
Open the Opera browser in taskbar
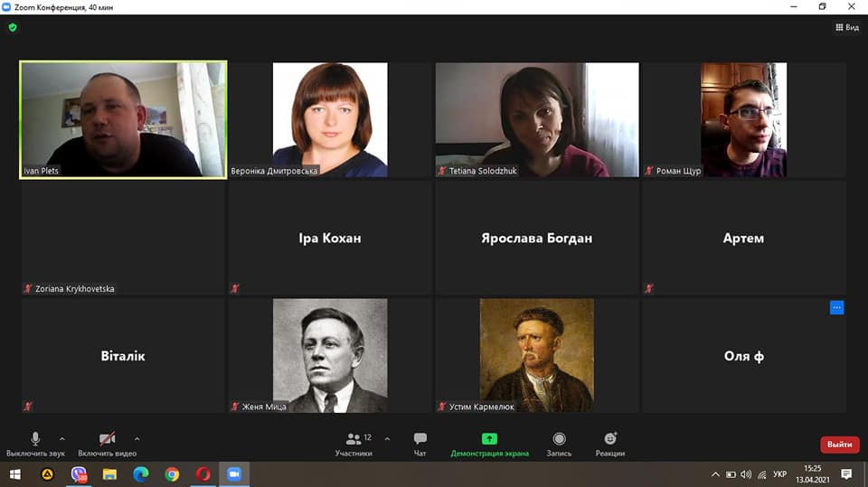[203, 474]
